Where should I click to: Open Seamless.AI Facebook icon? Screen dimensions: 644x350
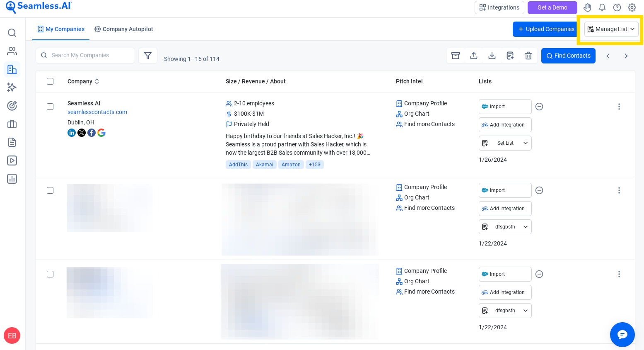(x=92, y=133)
